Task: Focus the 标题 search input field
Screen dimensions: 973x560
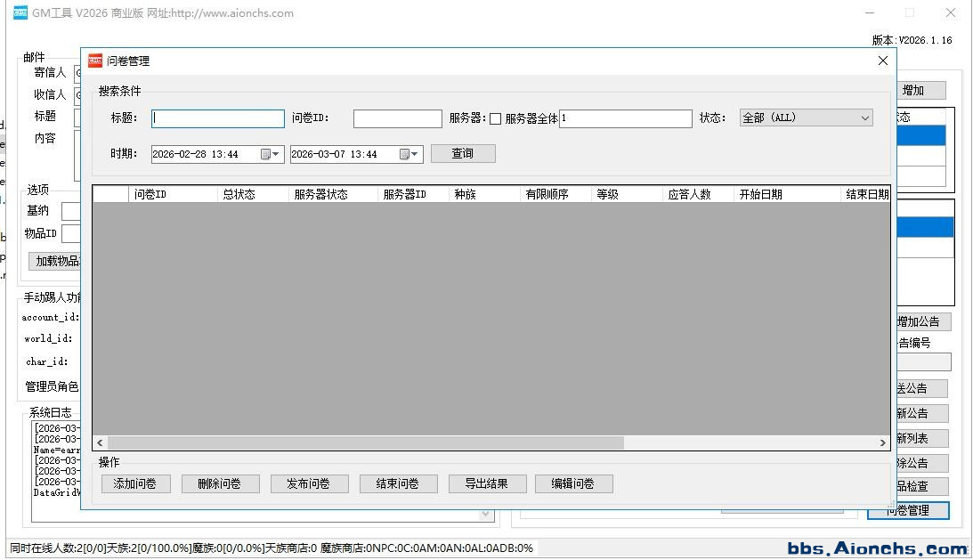Action: 218,118
